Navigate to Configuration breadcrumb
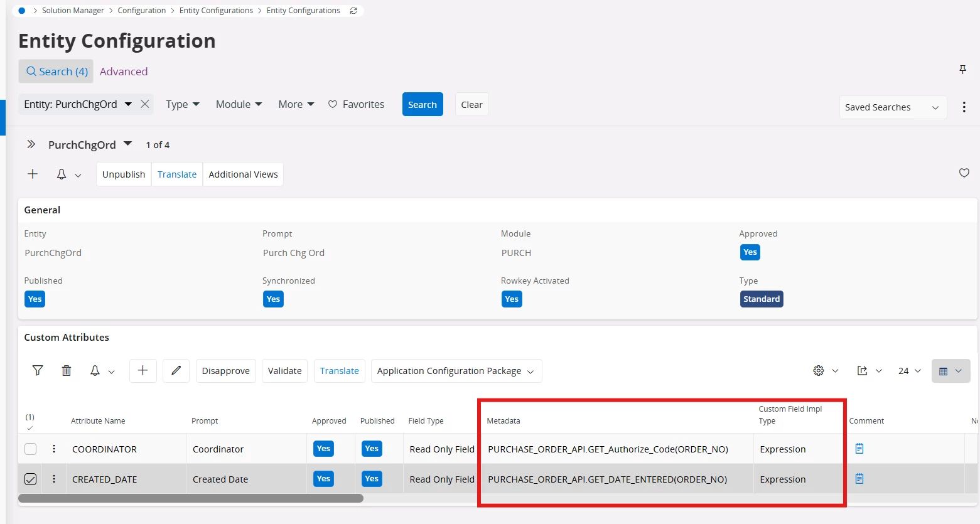The image size is (980, 524). coord(142,11)
